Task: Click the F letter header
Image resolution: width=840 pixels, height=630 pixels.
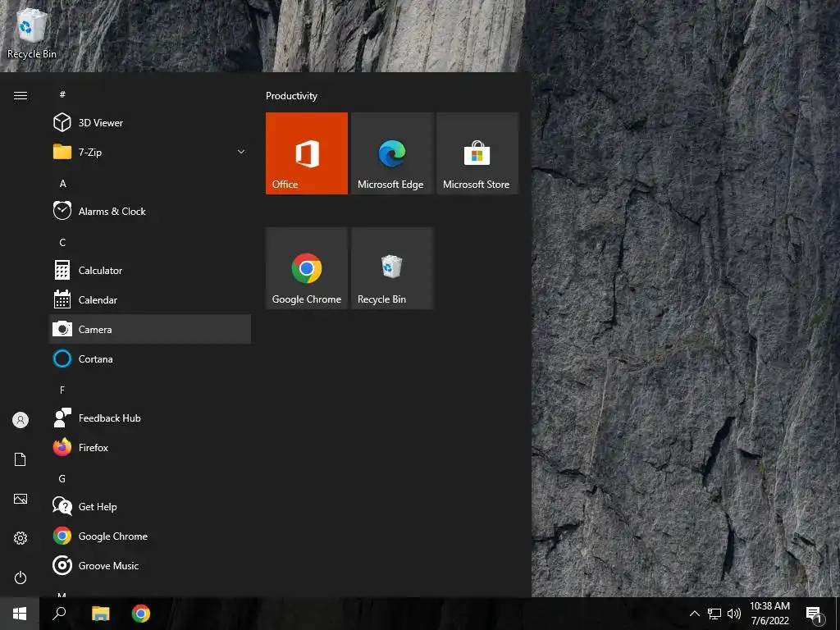Action: coord(62,390)
